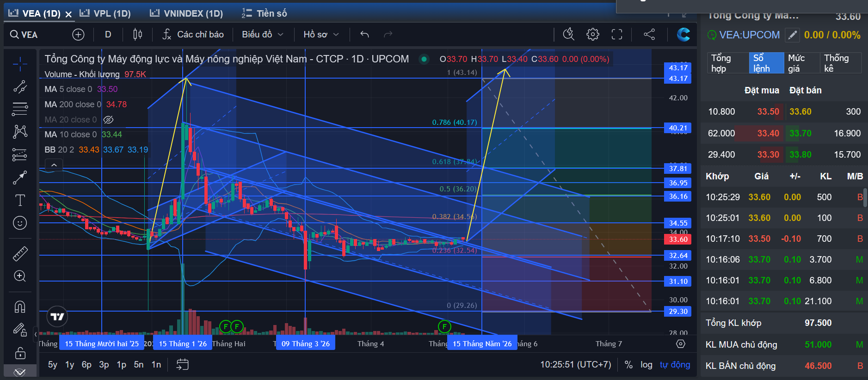Switch to the VPL (1D) tab
Image resolution: width=868 pixels, height=380 pixels.
pyautogui.click(x=105, y=13)
